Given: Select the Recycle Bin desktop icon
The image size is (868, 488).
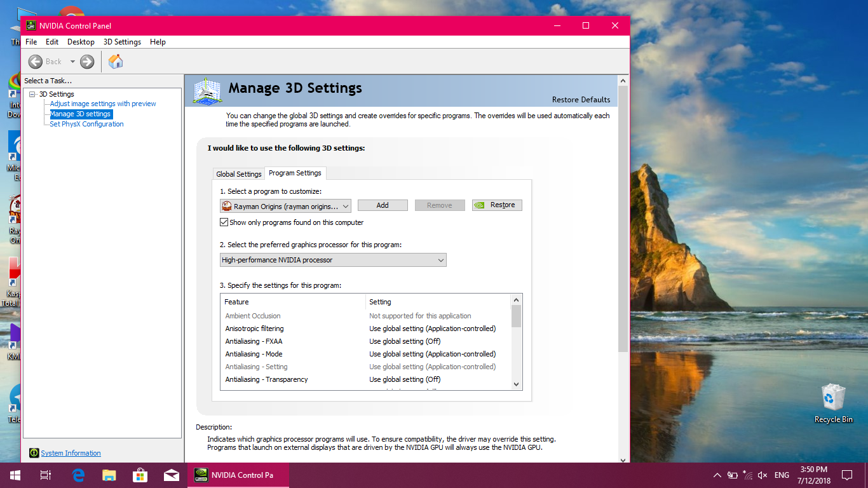Looking at the screenshot, I should click(x=833, y=403).
